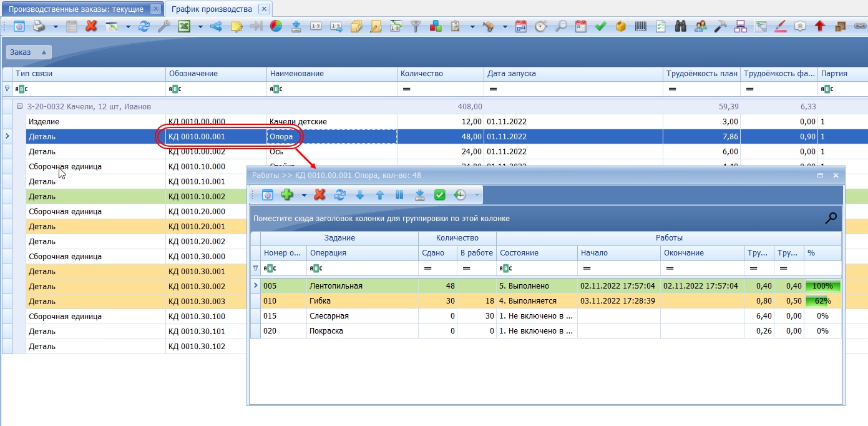Click the yellow box package icon

[621, 26]
